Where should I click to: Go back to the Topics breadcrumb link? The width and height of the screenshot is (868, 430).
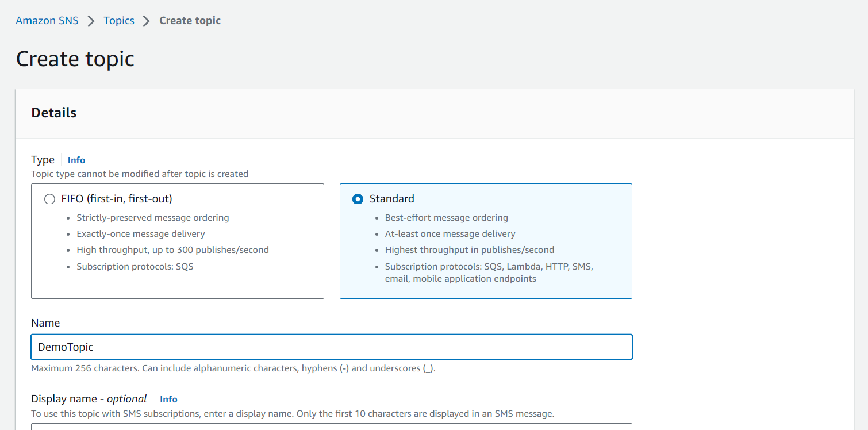119,21
